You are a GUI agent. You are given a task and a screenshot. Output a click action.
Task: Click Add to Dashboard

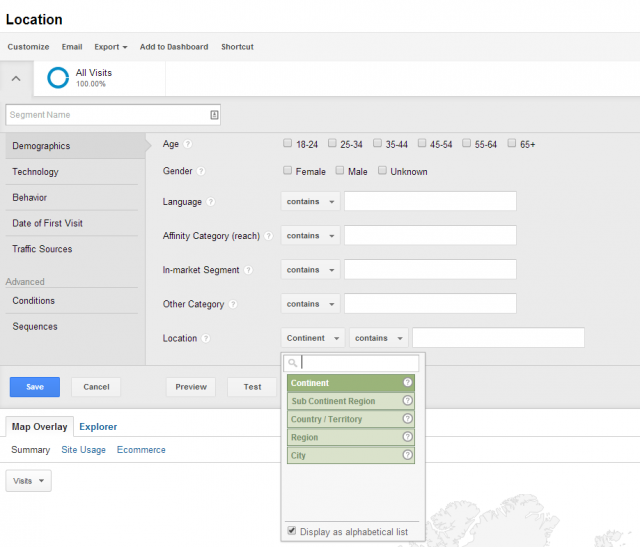click(x=174, y=47)
